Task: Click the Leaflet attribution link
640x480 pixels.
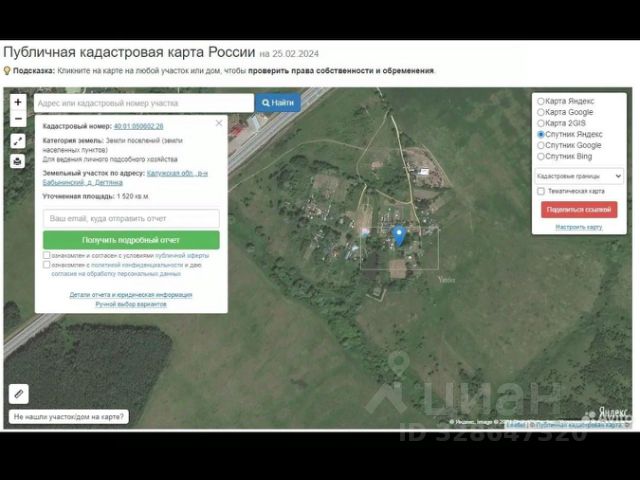Action: pos(516,425)
